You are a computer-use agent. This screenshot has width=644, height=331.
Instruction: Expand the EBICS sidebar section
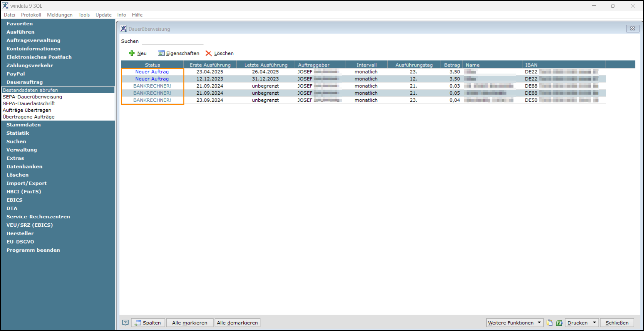14,200
